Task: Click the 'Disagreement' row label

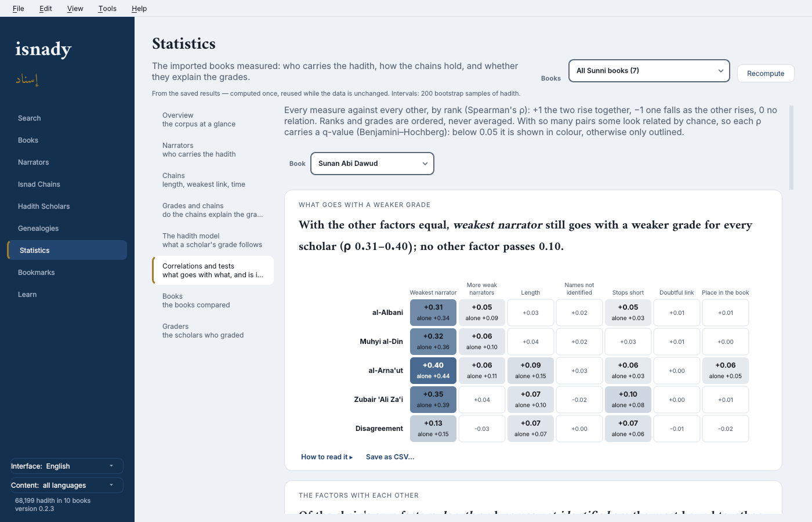Action: (x=379, y=429)
